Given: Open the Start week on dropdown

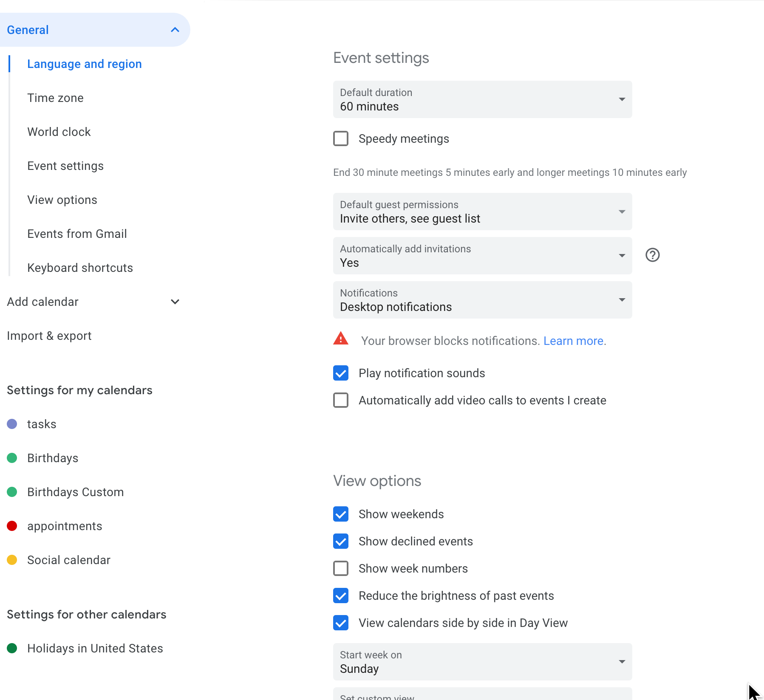Looking at the screenshot, I should point(482,662).
